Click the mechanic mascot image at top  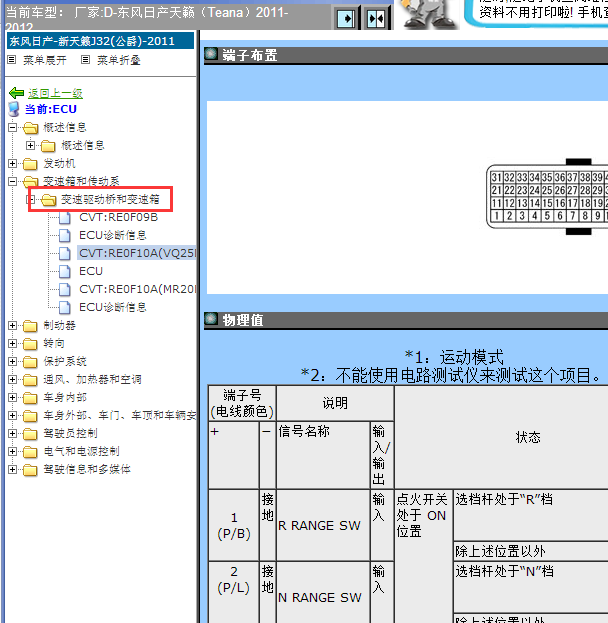pos(428,14)
